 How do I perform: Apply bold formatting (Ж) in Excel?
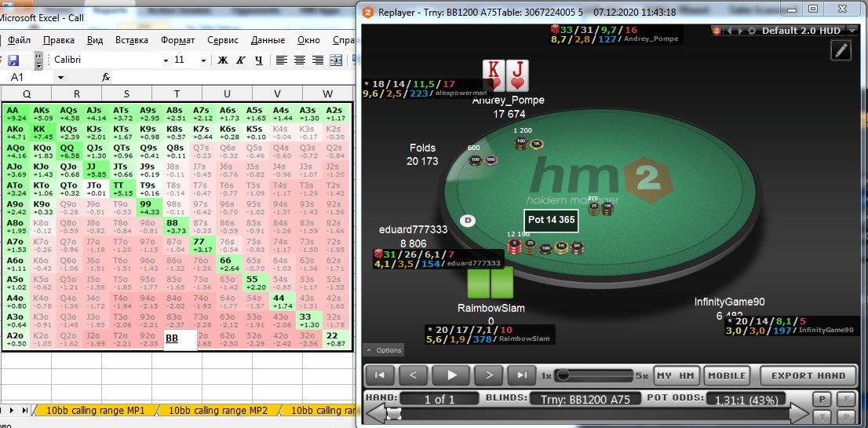223,60
